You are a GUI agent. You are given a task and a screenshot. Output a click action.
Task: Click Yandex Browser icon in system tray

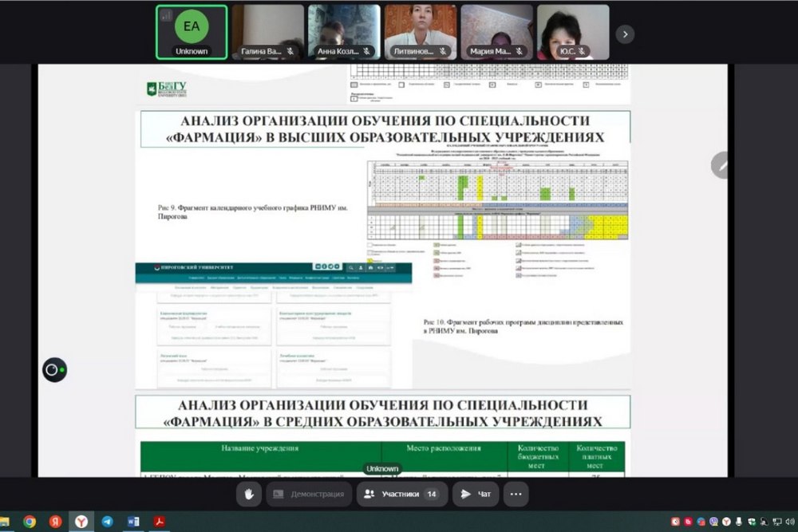727,522
